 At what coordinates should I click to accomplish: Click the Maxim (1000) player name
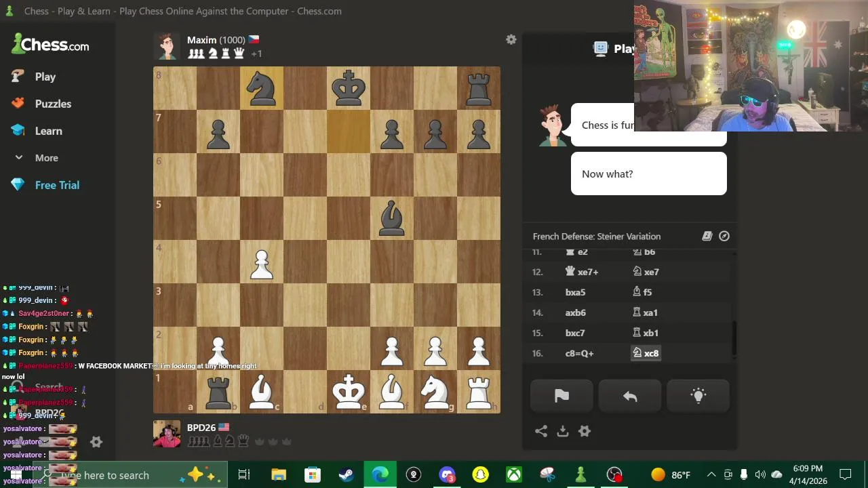pos(216,40)
